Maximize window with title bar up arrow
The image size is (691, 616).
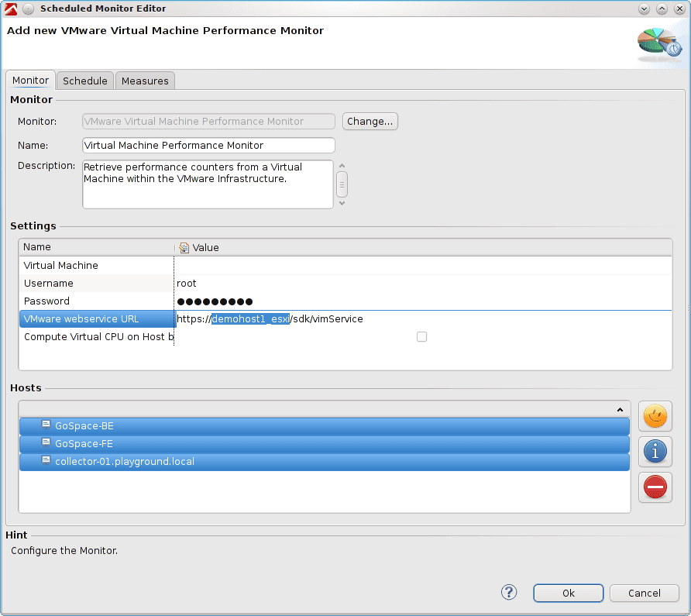pyautogui.click(x=662, y=9)
